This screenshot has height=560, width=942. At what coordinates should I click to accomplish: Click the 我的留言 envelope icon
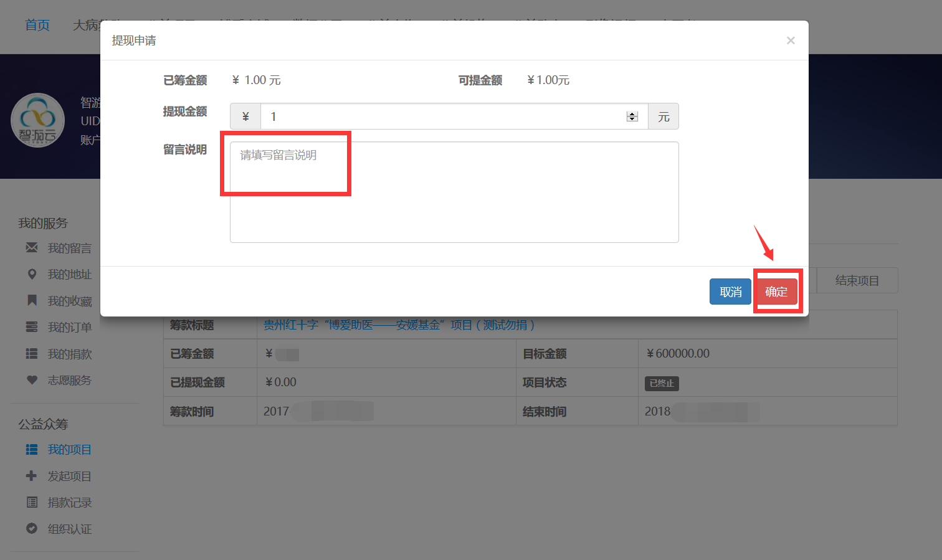pos(32,248)
